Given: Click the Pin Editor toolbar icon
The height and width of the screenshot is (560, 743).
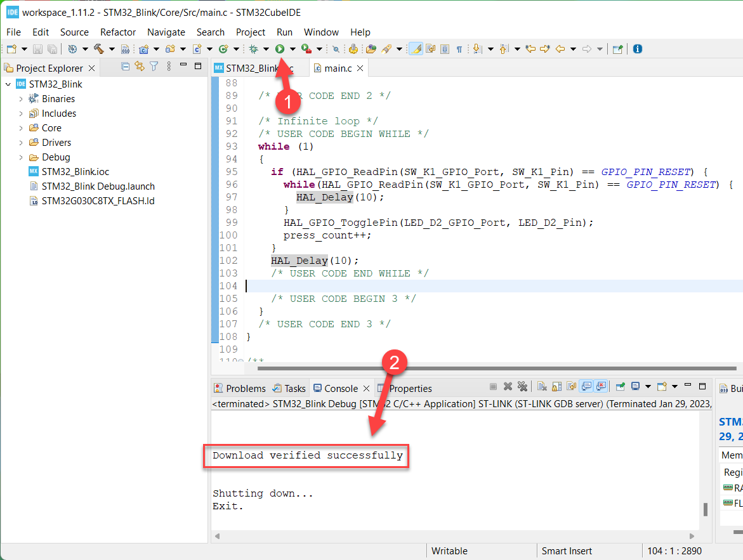Looking at the screenshot, I should 617,49.
